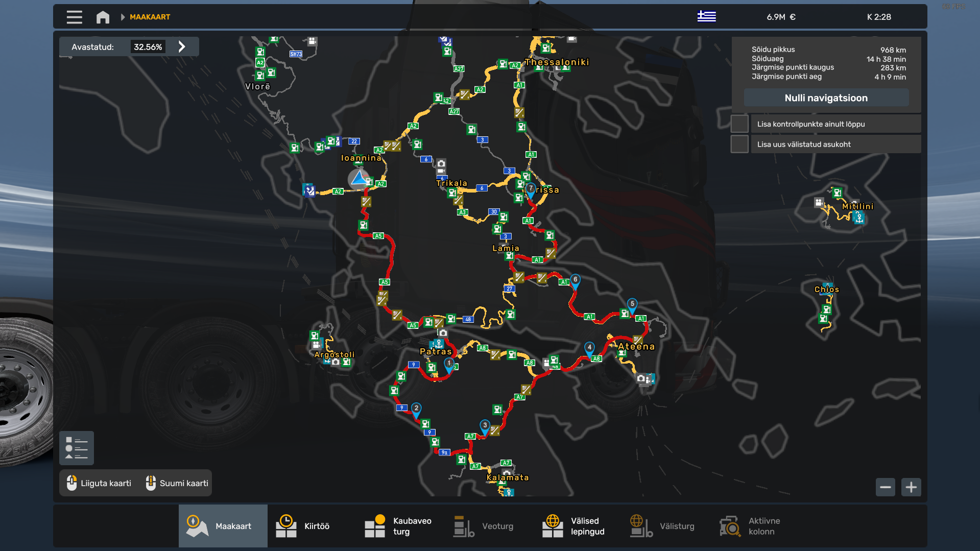The image size is (980, 551).
Task: Select waypoint marker 2 on route 9
Action: 416,410
